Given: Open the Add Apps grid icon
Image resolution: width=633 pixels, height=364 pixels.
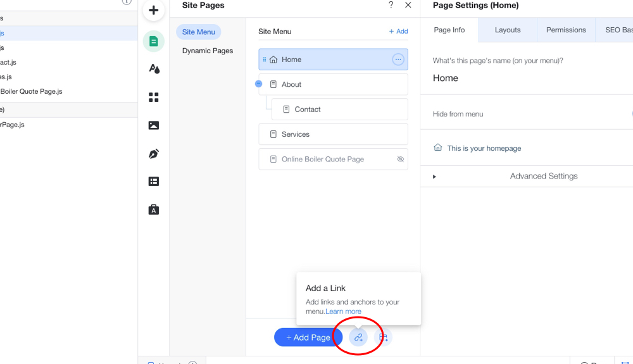Looking at the screenshot, I should 153,97.
